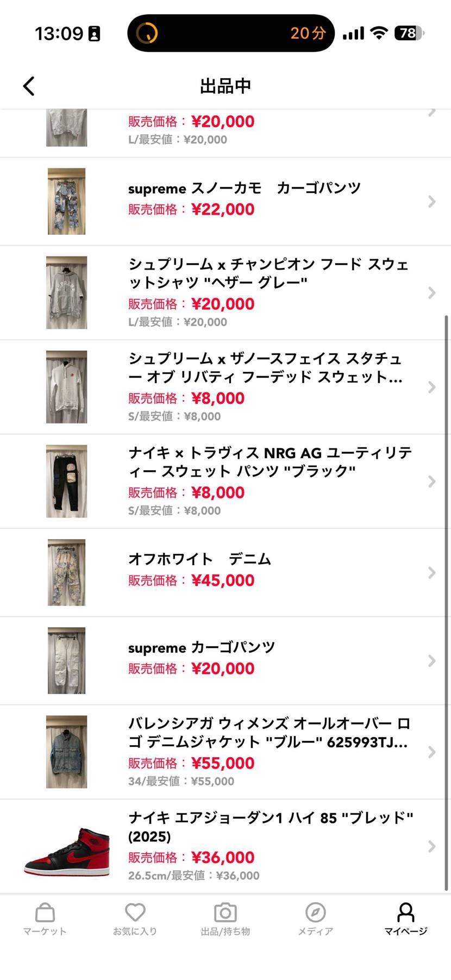Tap the オフホワイト デニム pants thumbnail
451x980 pixels.
(x=66, y=572)
